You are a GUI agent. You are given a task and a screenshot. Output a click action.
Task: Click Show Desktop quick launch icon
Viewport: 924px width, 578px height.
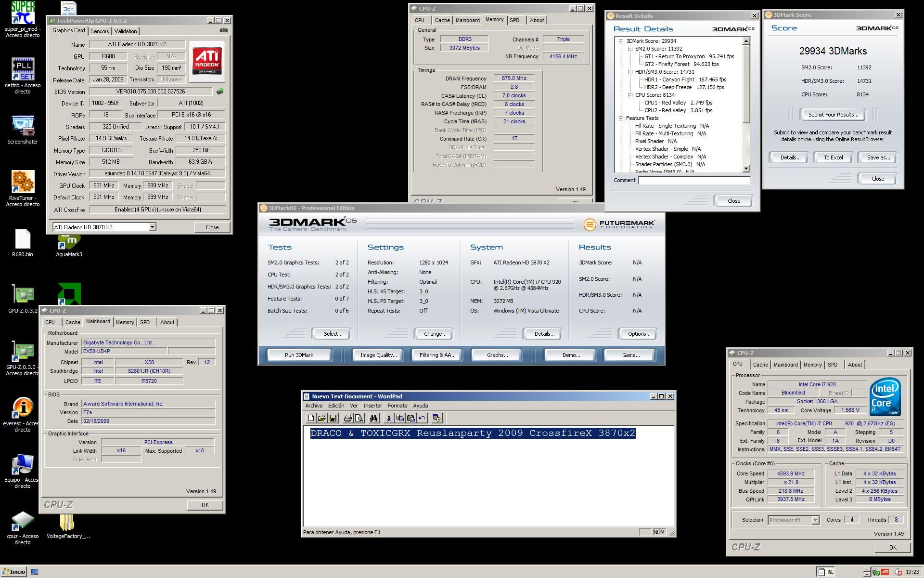tap(35, 572)
